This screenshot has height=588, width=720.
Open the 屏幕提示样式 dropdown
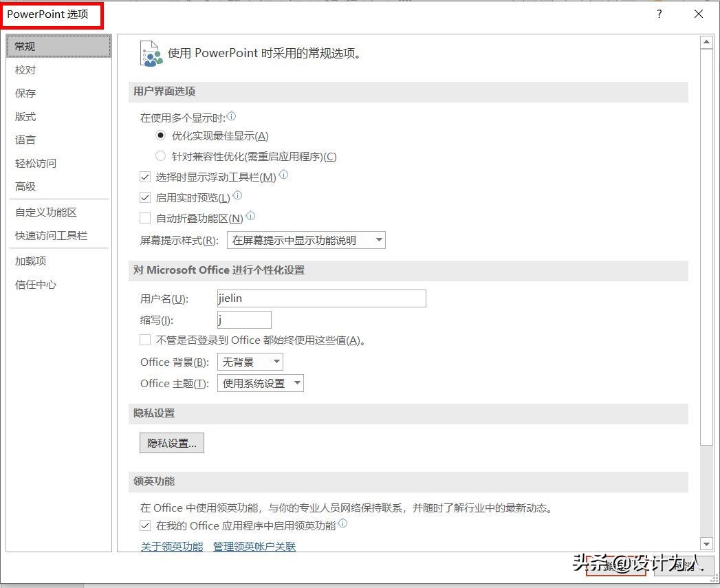pyautogui.click(x=305, y=240)
